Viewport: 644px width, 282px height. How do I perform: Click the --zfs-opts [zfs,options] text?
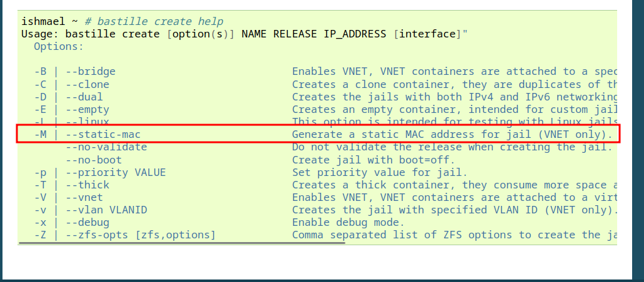tap(141, 235)
